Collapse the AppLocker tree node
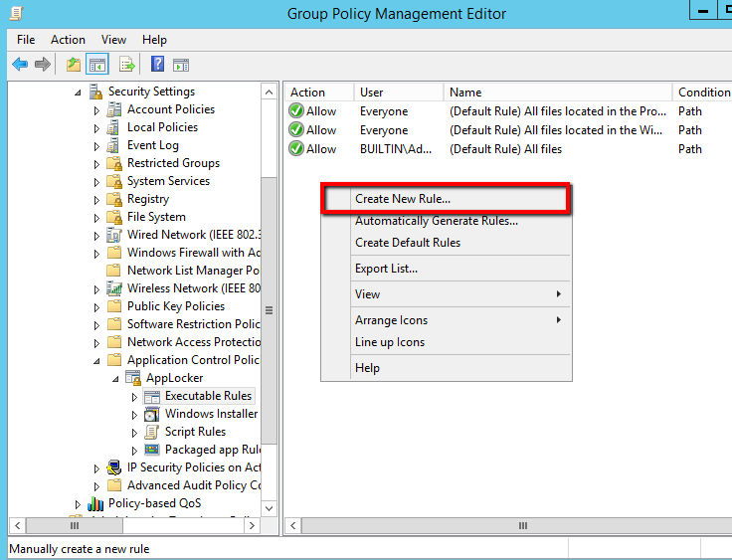732x560 pixels. [x=115, y=379]
